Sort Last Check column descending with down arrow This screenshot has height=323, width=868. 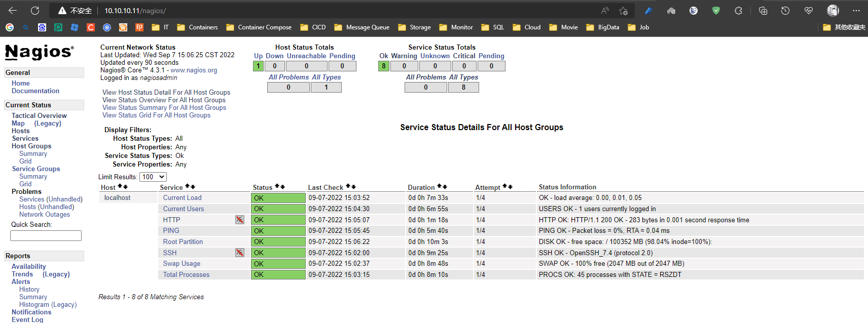click(x=353, y=187)
